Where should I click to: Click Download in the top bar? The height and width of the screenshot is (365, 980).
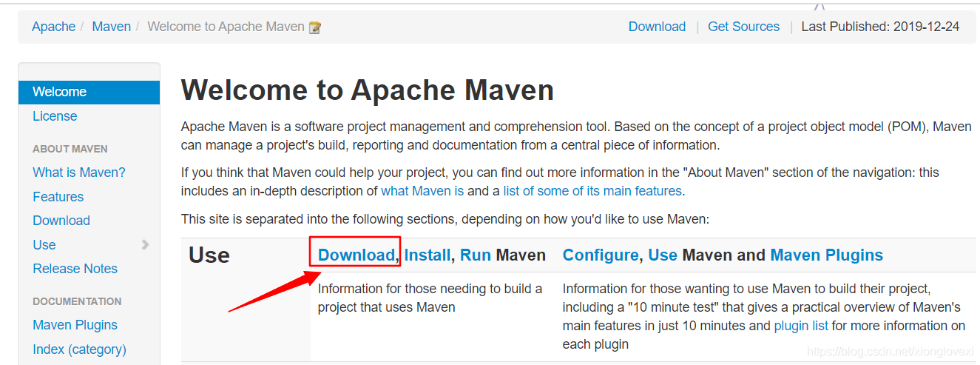[x=657, y=27]
